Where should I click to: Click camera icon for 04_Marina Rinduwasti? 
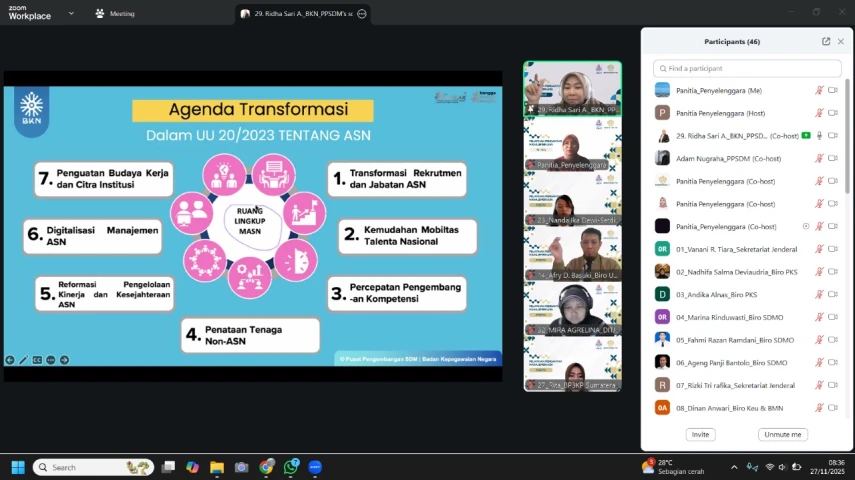point(833,317)
